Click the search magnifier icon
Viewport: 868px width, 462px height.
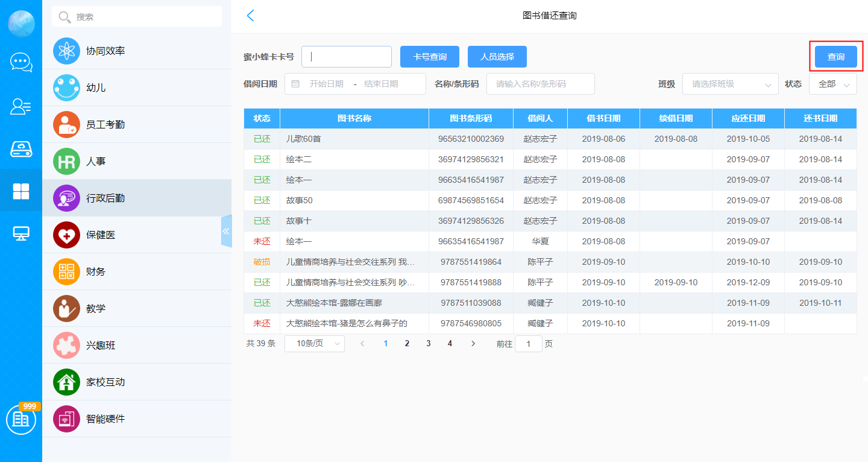[x=64, y=17]
